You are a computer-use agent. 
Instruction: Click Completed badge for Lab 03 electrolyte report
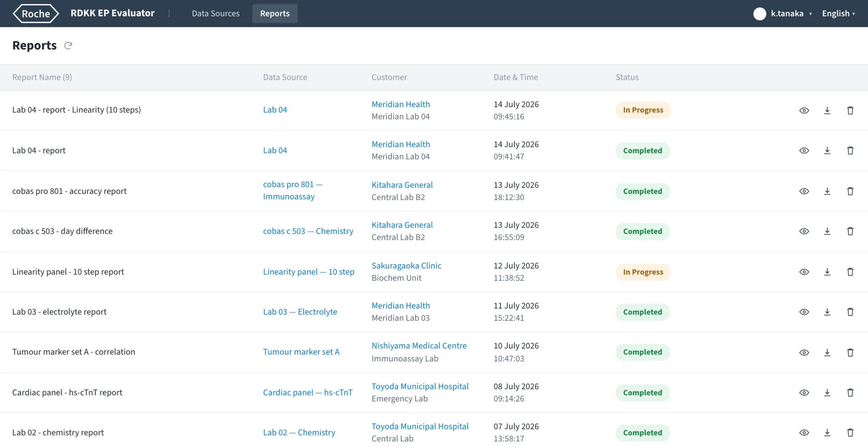tap(643, 312)
